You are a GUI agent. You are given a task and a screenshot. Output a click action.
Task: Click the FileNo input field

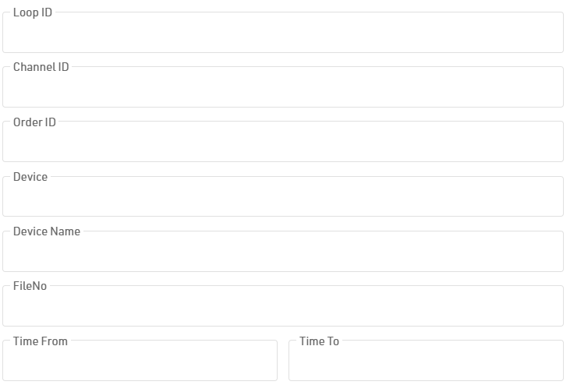pyautogui.click(x=282, y=307)
